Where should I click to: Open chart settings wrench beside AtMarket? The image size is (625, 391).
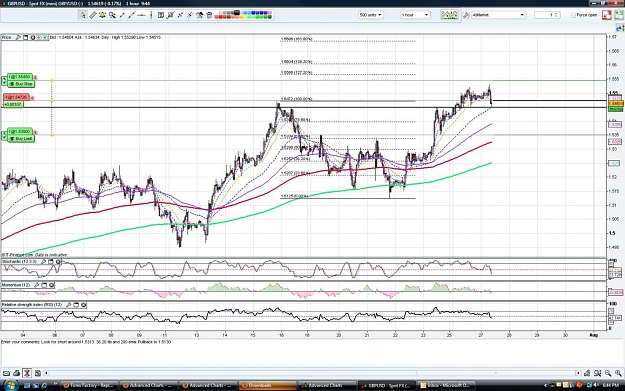coord(466,15)
